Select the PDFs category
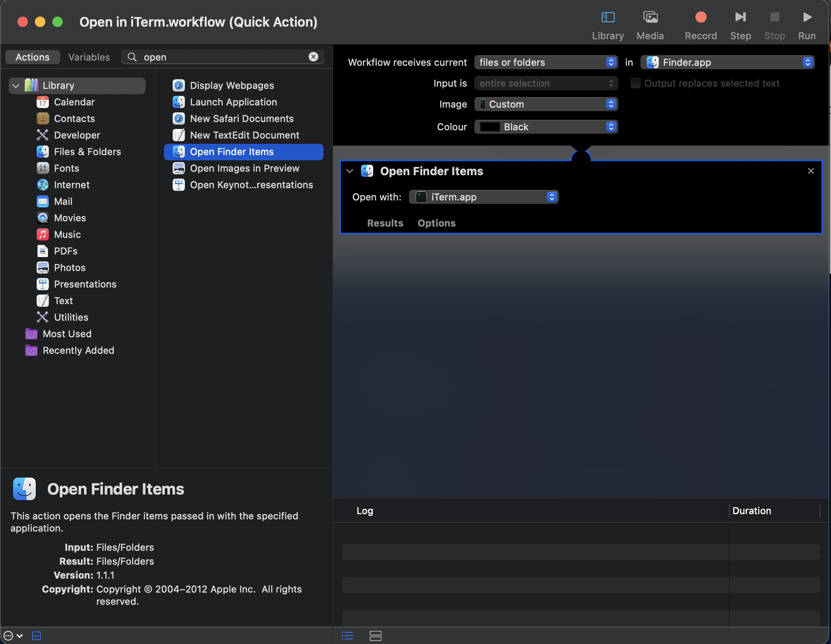Screen dimensions: 831x644 (x=65, y=251)
